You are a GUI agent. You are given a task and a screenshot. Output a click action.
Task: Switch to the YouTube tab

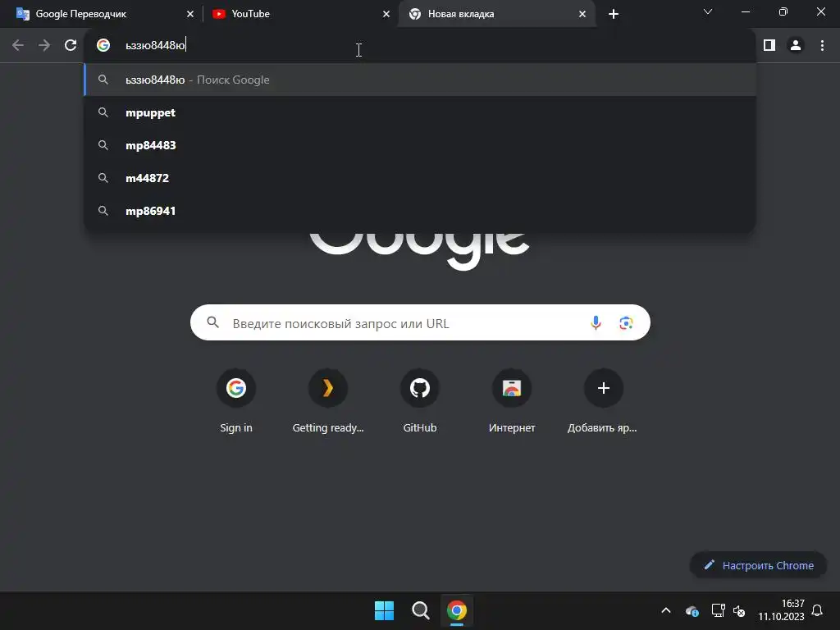coord(300,14)
